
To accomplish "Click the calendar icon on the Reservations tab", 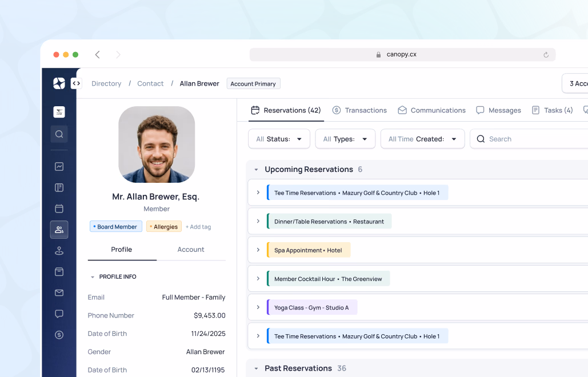I will (x=255, y=110).
